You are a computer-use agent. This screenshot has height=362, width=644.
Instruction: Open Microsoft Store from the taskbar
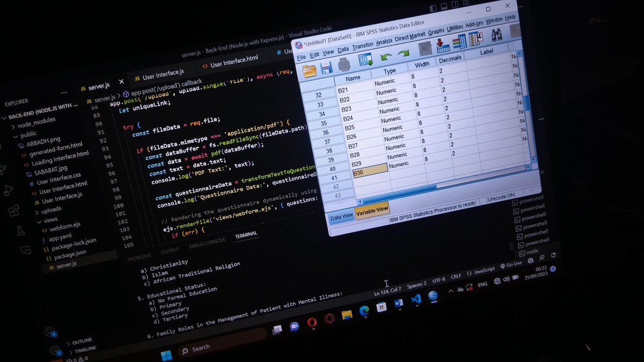coord(381,307)
